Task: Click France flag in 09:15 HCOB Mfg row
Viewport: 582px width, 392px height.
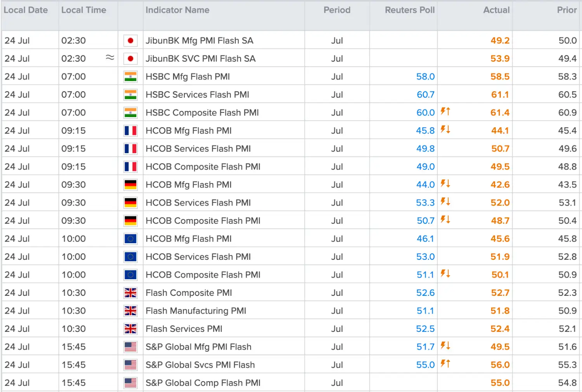Action: tap(130, 131)
